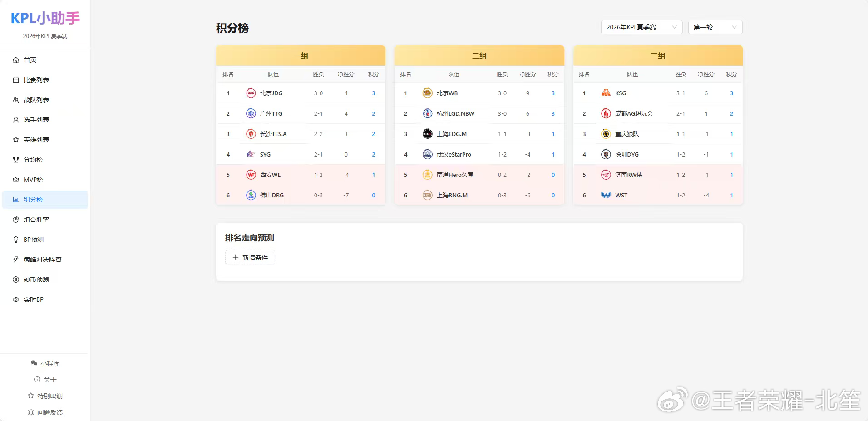Click team name 南通Hero久竞
868x421 pixels.
pos(455,175)
